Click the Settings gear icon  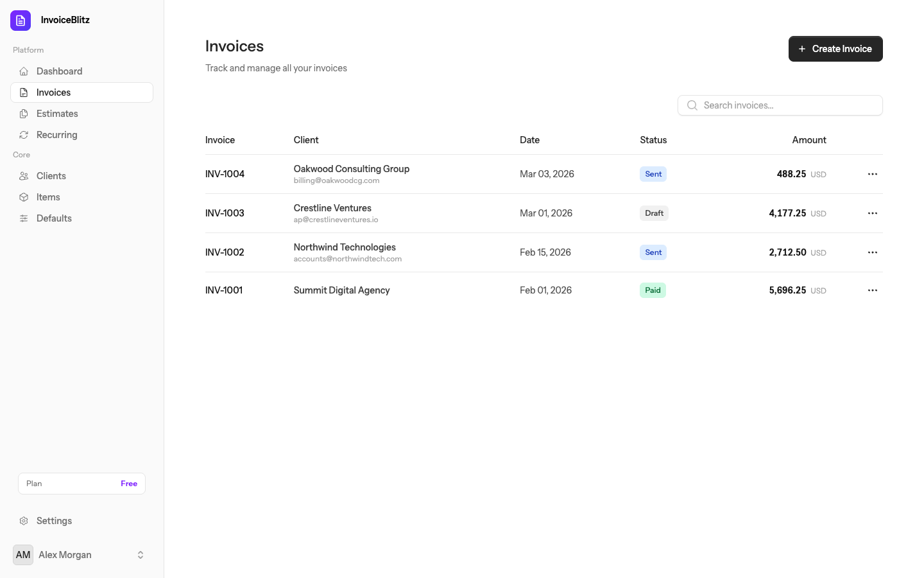(x=24, y=520)
